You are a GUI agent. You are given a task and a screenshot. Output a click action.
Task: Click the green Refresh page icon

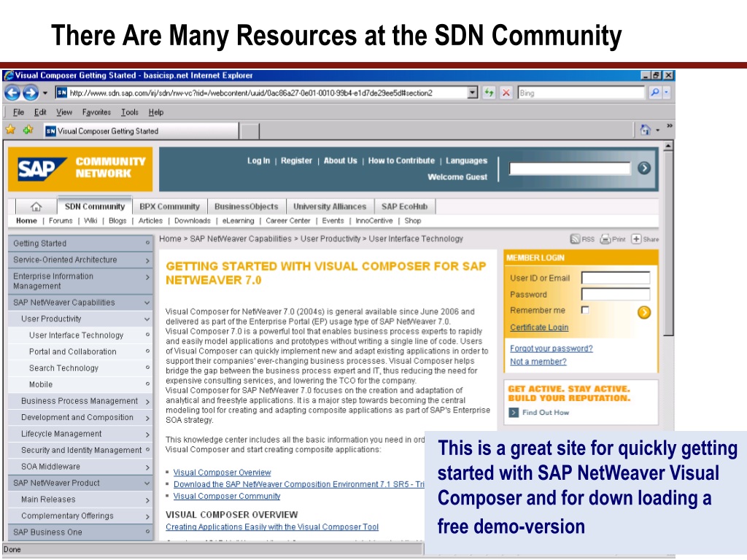pos(489,93)
